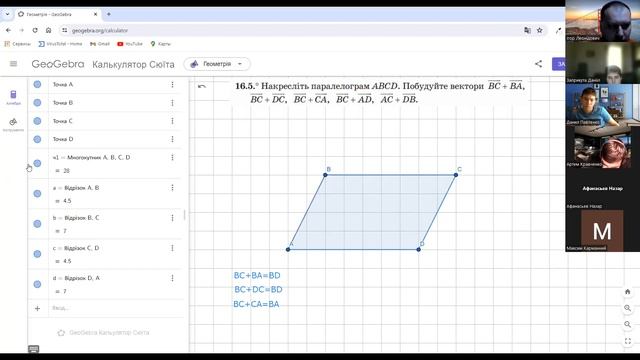Select point B on the parallelogram
This screenshot has width=640, height=360.
pyautogui.click(x=325, y=175)
